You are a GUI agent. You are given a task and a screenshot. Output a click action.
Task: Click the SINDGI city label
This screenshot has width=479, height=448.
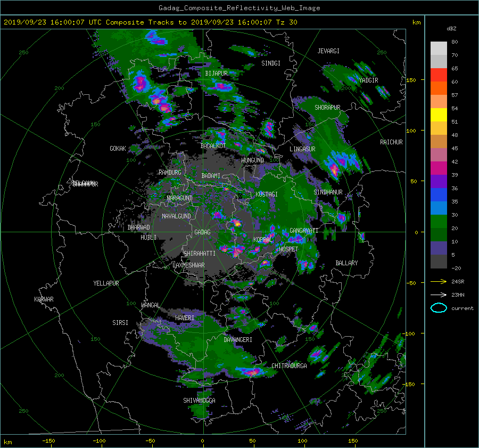tap(271, 63)
